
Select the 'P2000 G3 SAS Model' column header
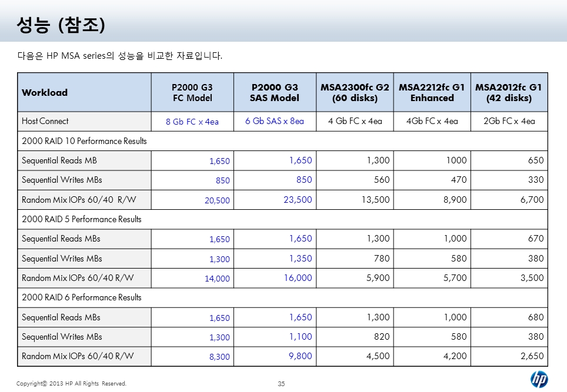pos(275,92)
